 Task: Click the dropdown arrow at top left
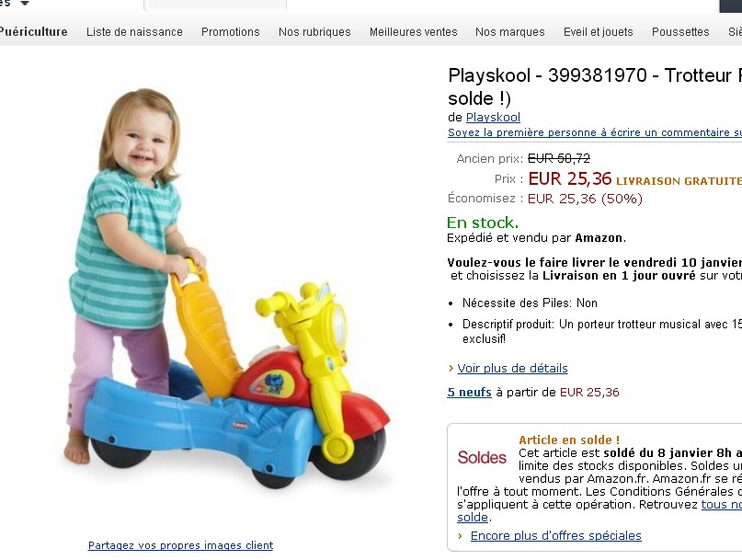click(x=25, y=4)
